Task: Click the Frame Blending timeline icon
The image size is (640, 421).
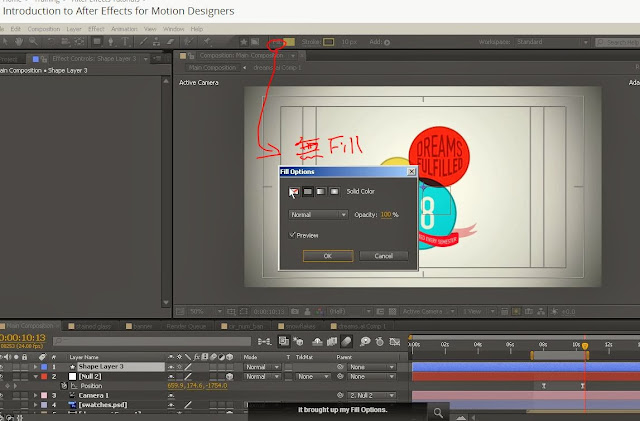Action: (332, 341)
